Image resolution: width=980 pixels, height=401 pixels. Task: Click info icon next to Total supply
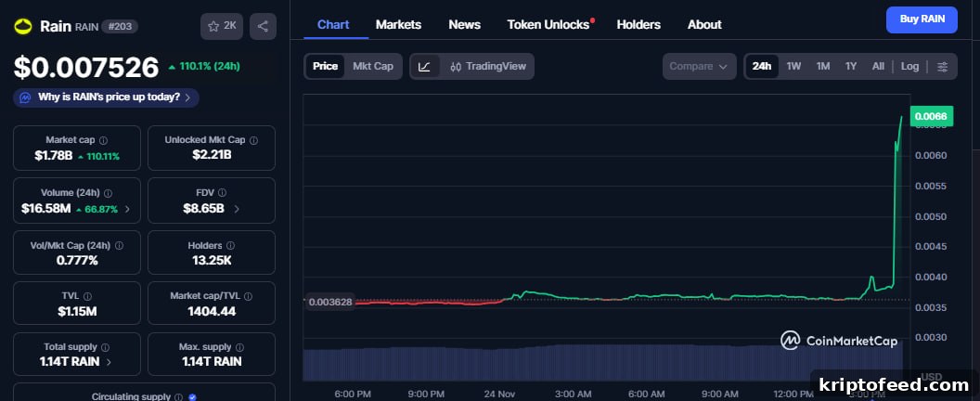click(x=105, y=347)
